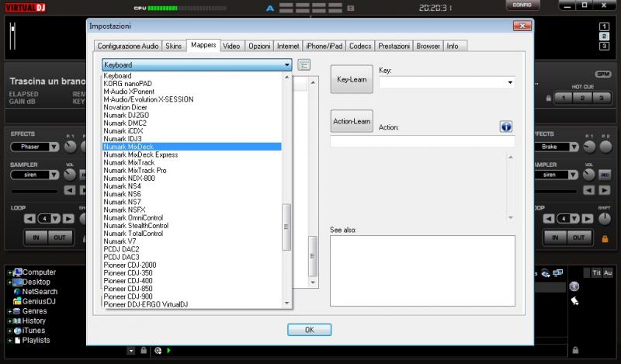Click the loop right arrow on right deck

point(588,219)
